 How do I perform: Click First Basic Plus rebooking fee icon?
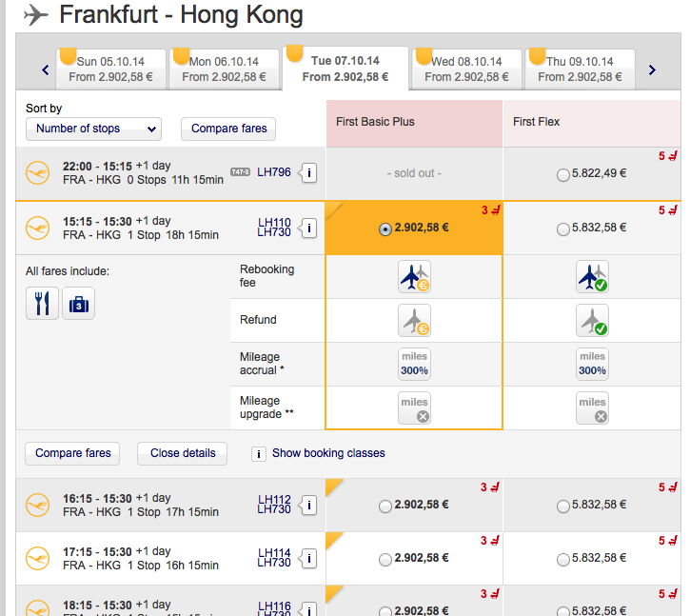pyautogui.click(x=414, y=276)
